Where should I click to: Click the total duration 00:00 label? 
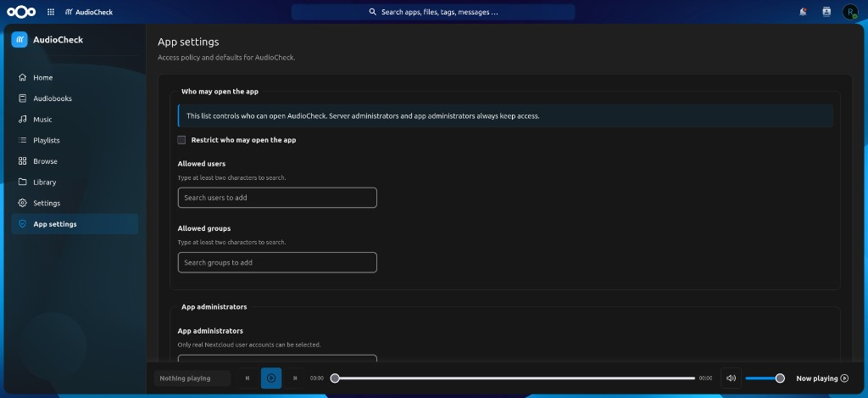click(706, 378)
